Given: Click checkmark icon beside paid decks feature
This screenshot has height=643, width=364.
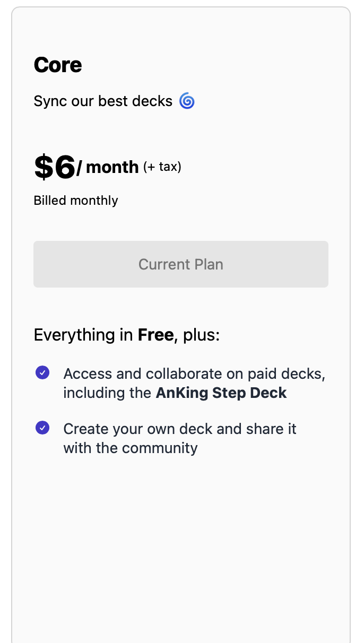Looking at the screenshot, I should (x=42, y=372).
